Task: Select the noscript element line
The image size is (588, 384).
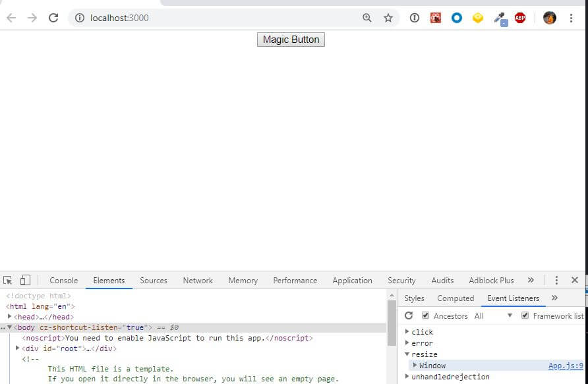Action: click(167, 338)
